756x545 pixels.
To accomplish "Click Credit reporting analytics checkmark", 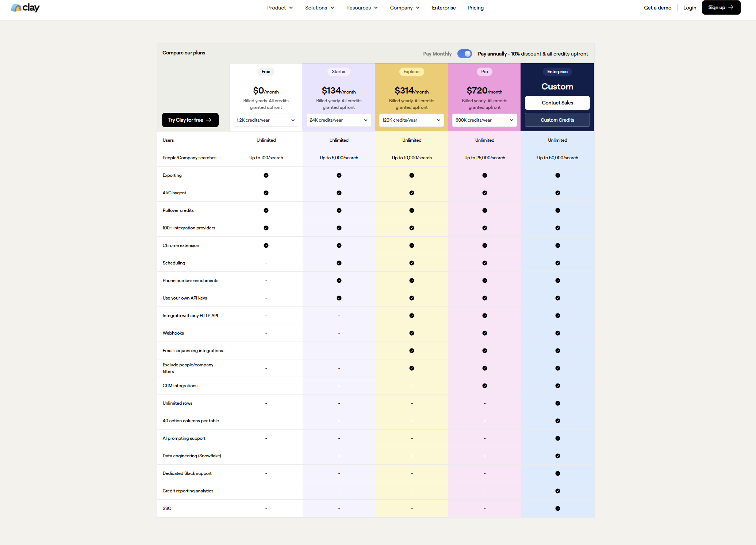I will click(558, 491).
